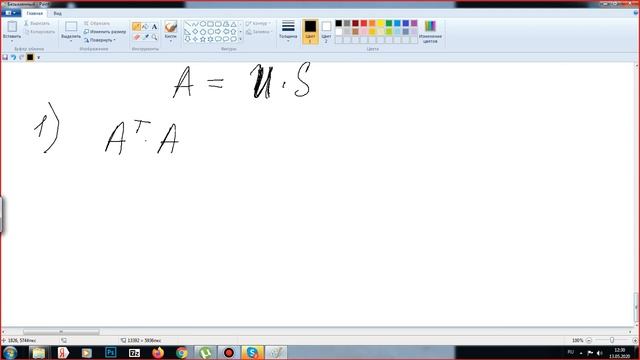Select the Magnifier tool
640x360 pixels.
pyautogui.click(x=154, y=37)
